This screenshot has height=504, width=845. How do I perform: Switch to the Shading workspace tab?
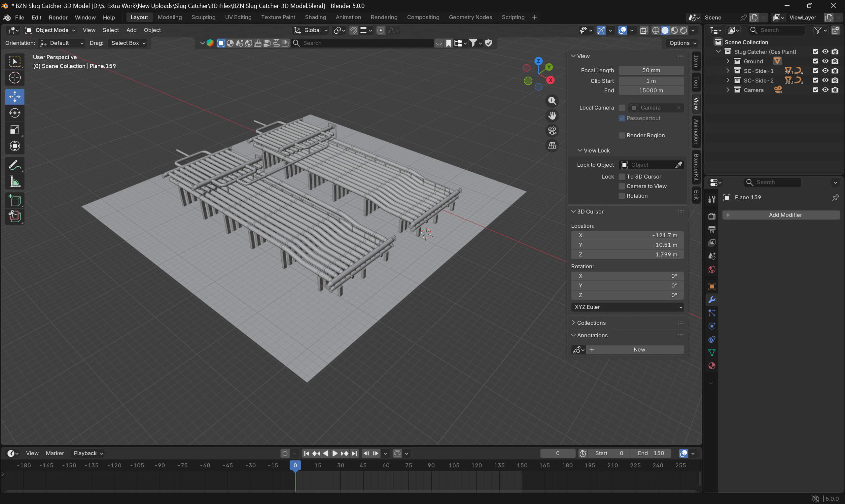click(x=315, y=17)
